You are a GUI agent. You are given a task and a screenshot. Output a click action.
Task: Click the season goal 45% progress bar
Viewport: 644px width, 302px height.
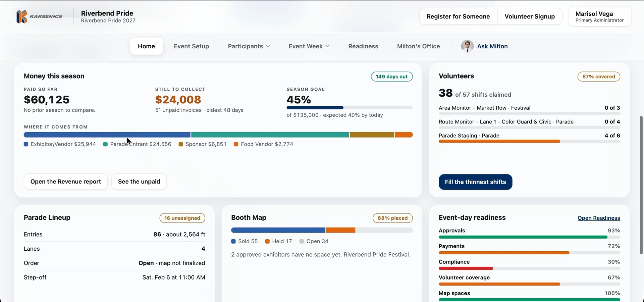[350, 108]
